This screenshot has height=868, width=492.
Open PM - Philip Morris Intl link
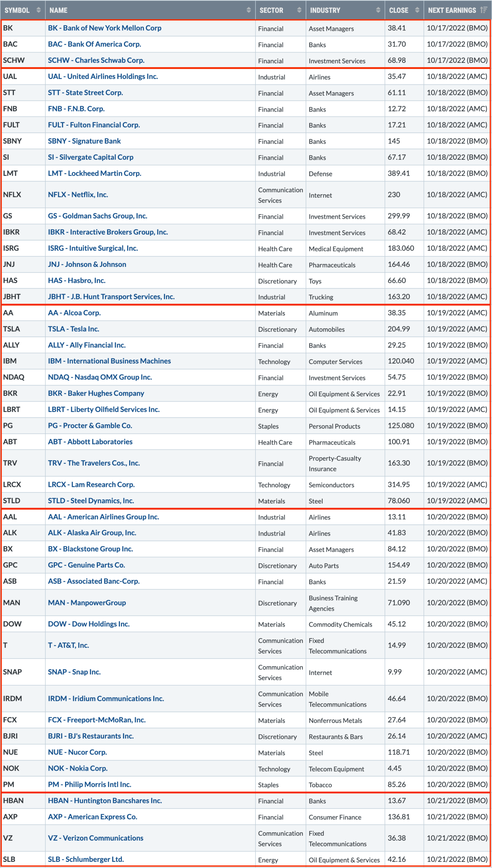pyautogui.click(x=90, y=785)
